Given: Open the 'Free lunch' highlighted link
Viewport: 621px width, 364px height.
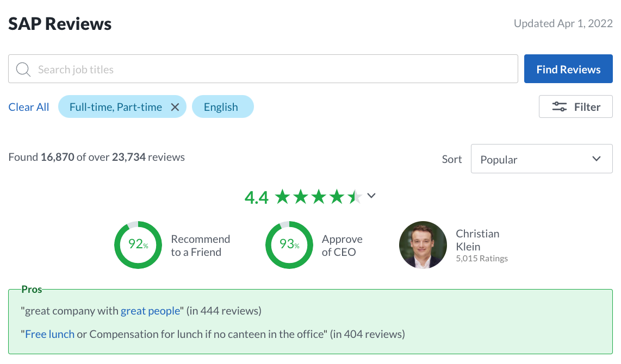Looking at the screenshot, I should tap(49, 334).
